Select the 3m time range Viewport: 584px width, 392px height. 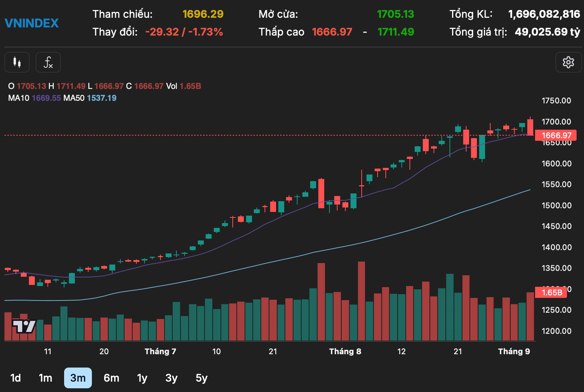[78, 378]
